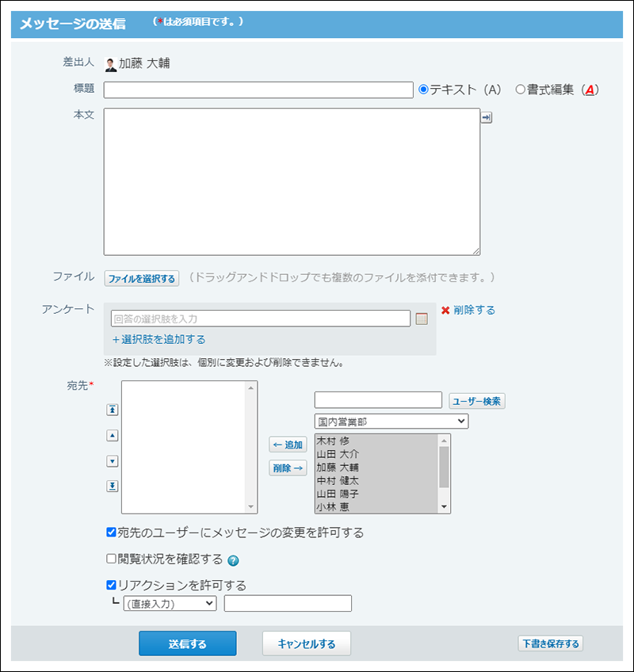Click the user list scrollbar thumb

pyautogui.click(x=444, y=467)
